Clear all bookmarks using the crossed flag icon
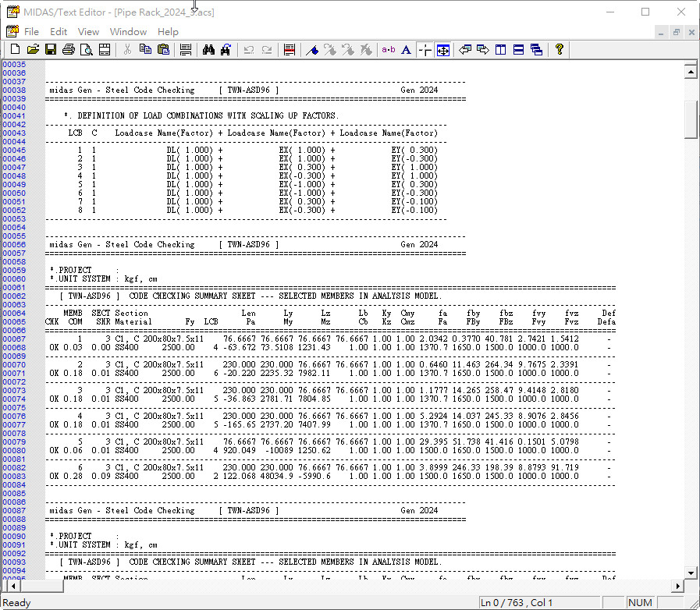 (366, 49)
